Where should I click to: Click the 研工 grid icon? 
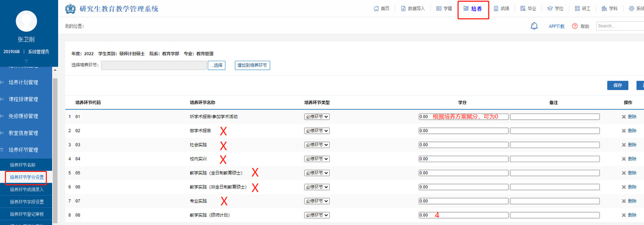coord(577,9)
